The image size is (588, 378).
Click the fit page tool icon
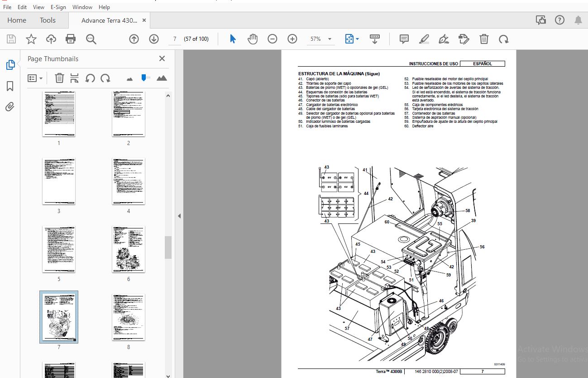tap(349, 39)
